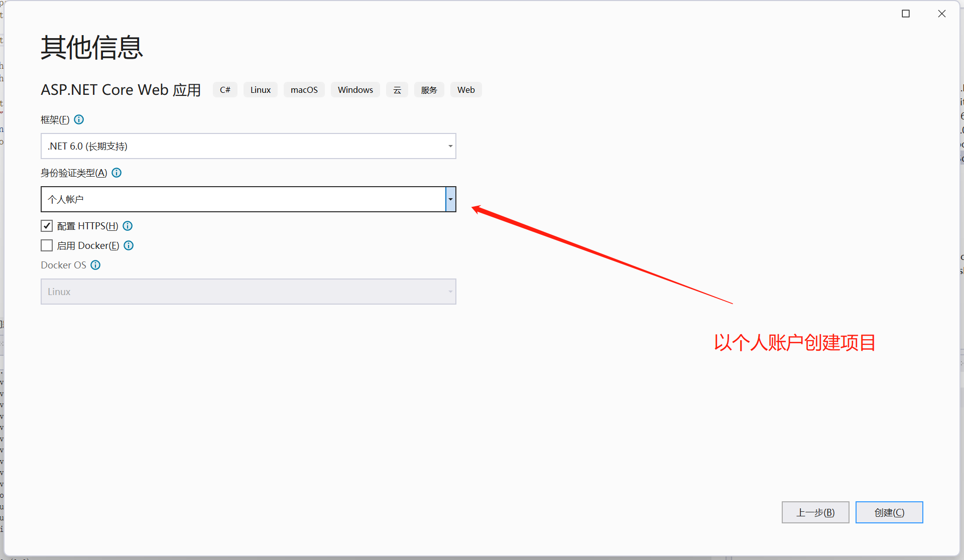
Task: Click the 上一步(B) button
Action: click(815, 512)
